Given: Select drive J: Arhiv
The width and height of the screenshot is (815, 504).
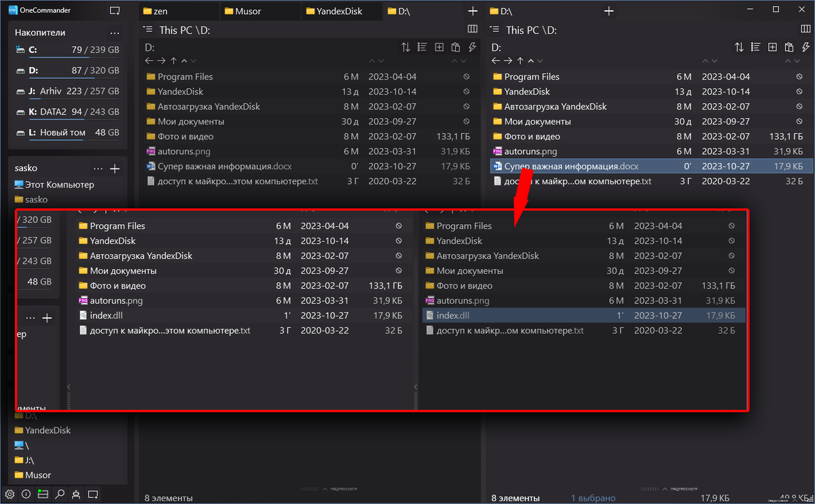Looking at the screenshot, I should (67, 91).
